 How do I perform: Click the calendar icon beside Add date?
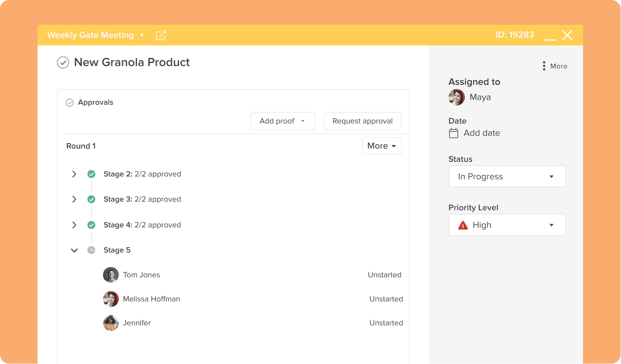454,133
